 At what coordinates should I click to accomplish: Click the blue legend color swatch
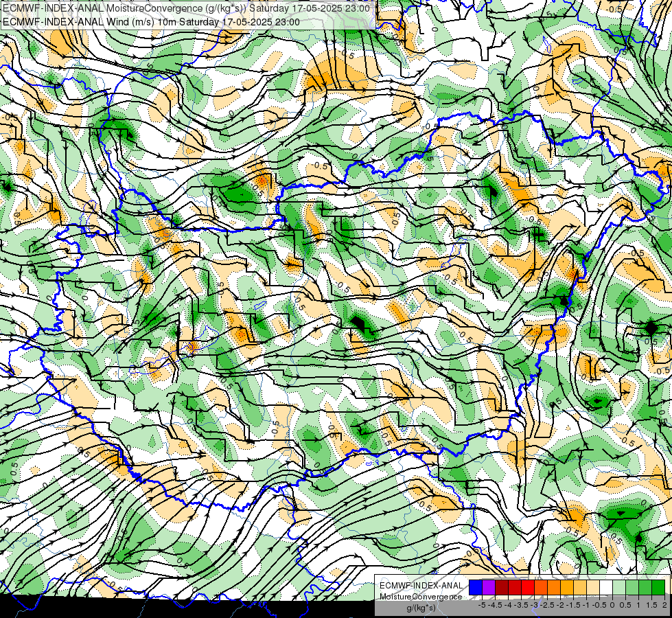tap(476, 588)
